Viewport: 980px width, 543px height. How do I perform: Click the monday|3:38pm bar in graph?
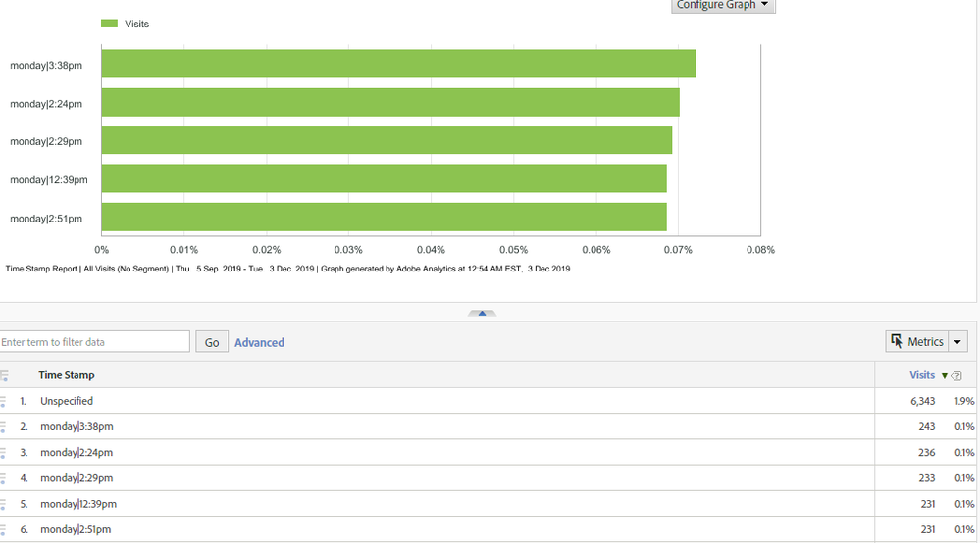398,64
